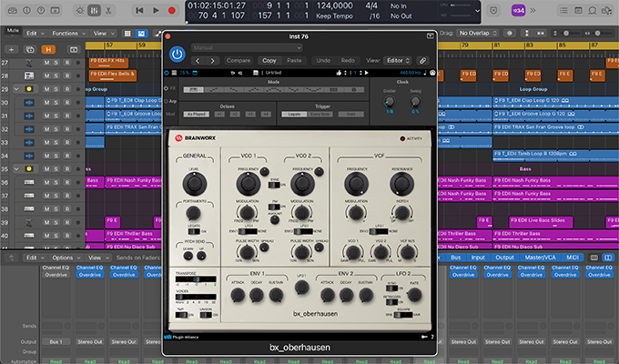Open the Drag mode No Overlap dropdown
This screenshot has height=364, width=619.
tap(477, 34)
